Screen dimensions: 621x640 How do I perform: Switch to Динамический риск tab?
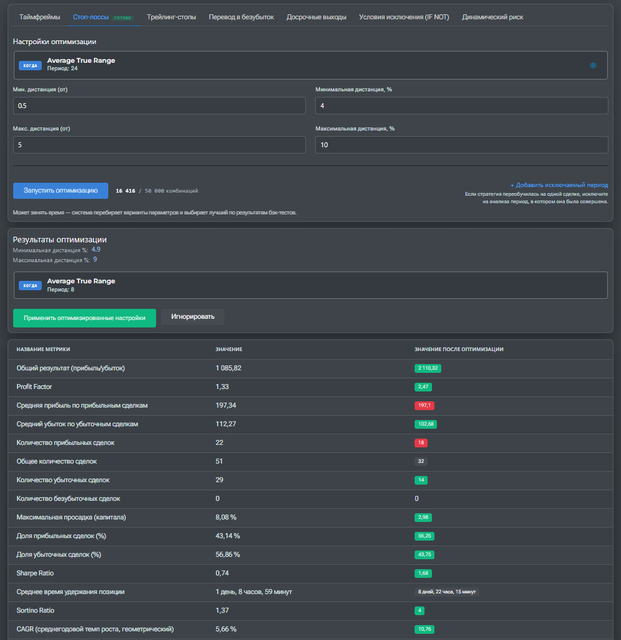click(492, 17)
